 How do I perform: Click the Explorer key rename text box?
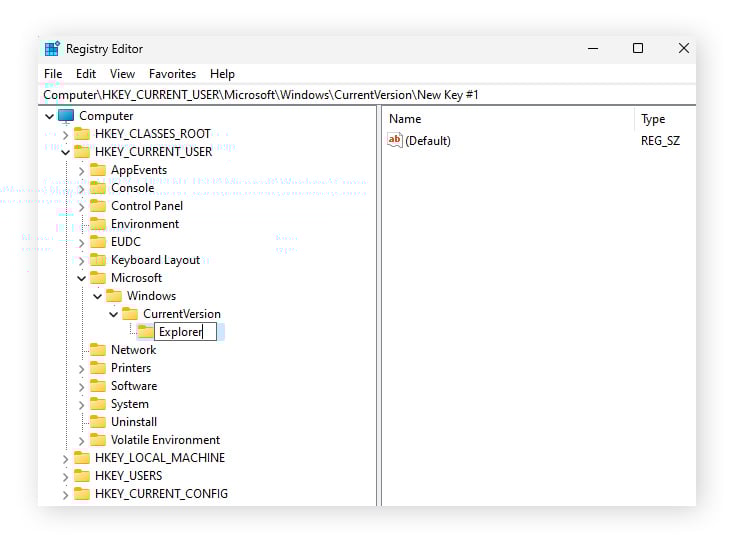185,332
